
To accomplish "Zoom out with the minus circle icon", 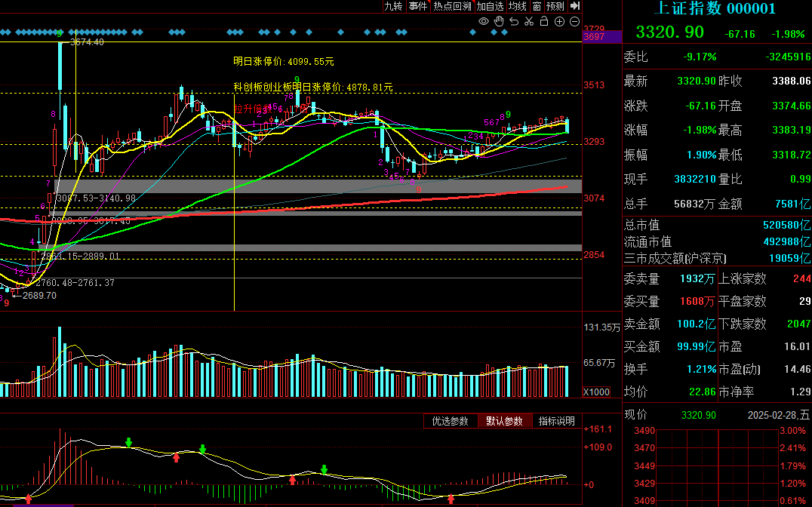I will 574,22.
